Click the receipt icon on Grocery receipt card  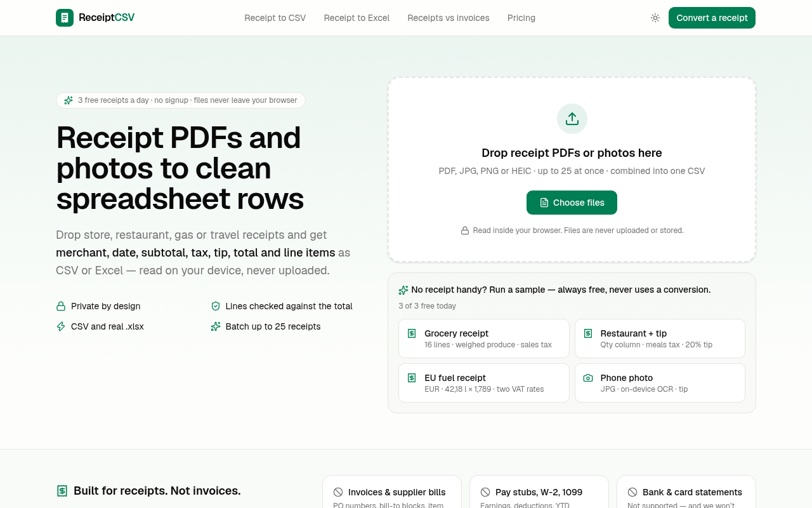412,333
